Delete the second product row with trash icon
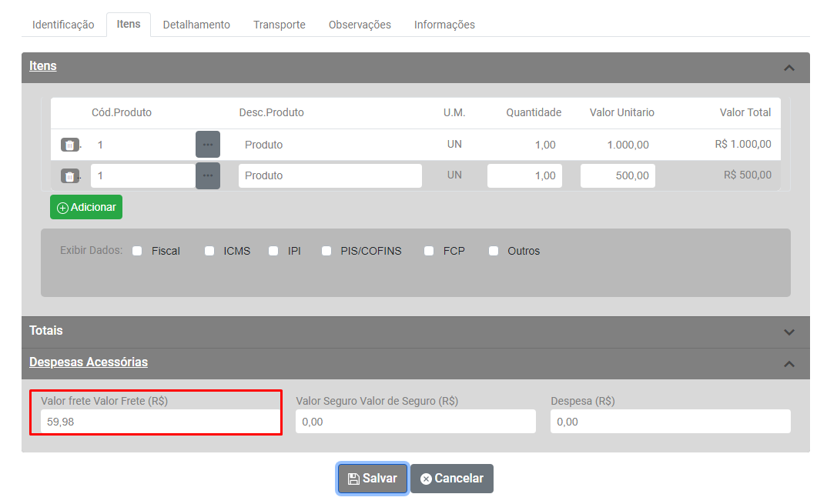The image size is (837, 504). point(69,176)
